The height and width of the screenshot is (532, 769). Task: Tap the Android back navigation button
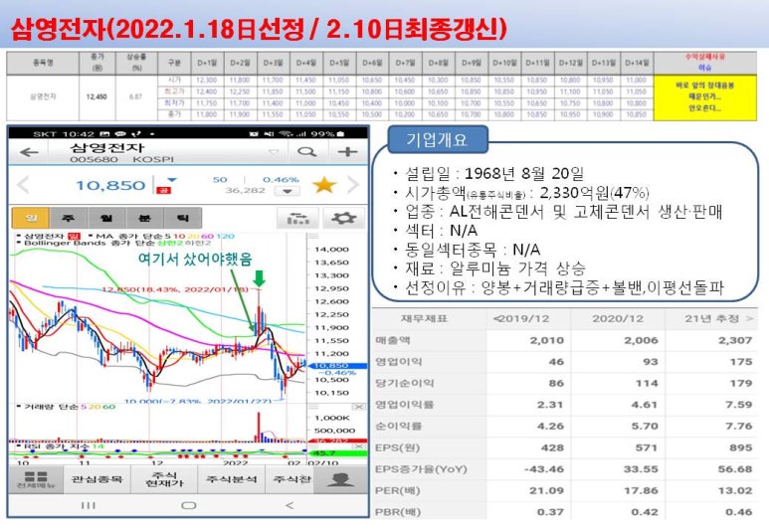[289, 505]
